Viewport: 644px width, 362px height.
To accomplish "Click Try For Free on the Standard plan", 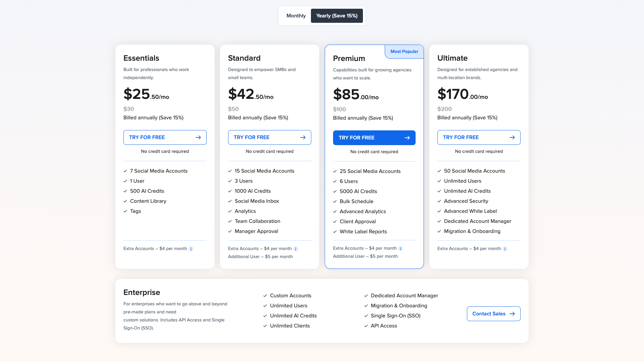I will (x=269, y=137).
